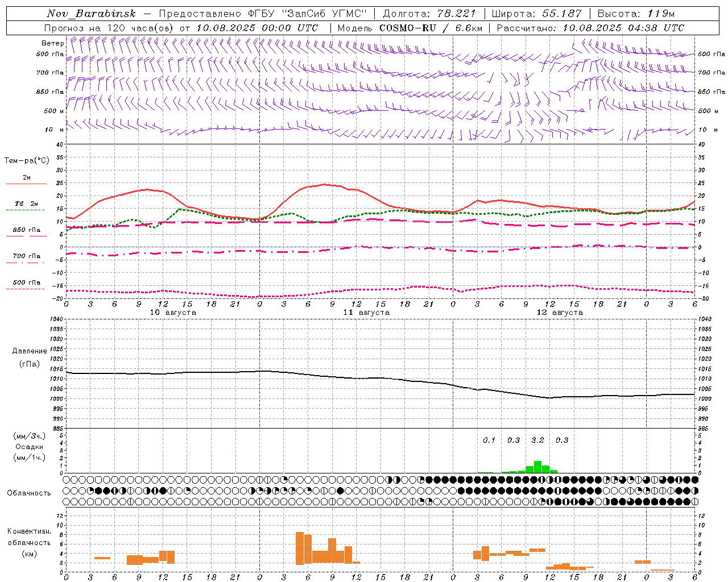The width and height of the screenshot is (728, 582).
Task: Click left-side '10 м' wind level label
Action: [x=55, y=130]
